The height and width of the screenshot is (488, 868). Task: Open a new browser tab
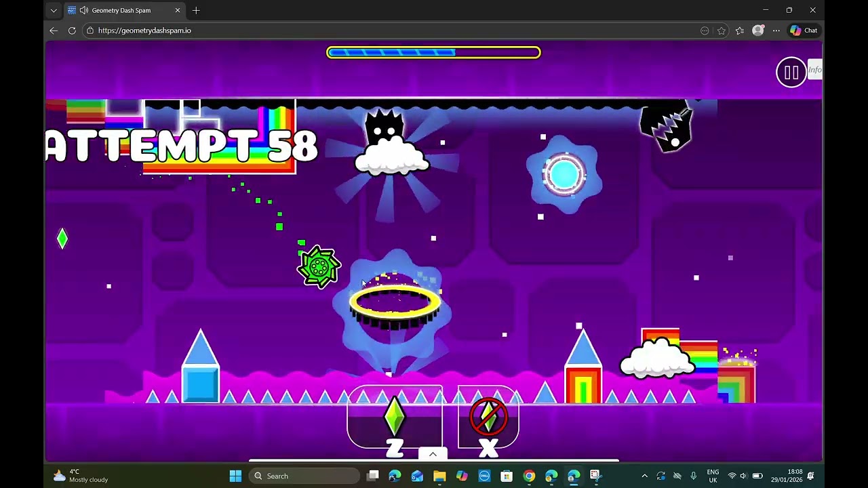(x=196, y=10)
